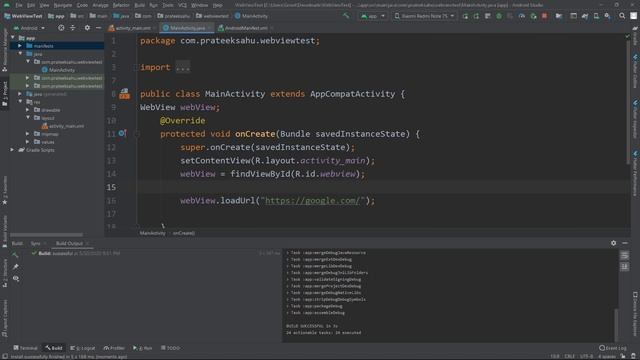Open the SDK Manager icon in toolbar
Image resolution: width=640 pixels, height=360 pixels.
(x=608, y=16)
